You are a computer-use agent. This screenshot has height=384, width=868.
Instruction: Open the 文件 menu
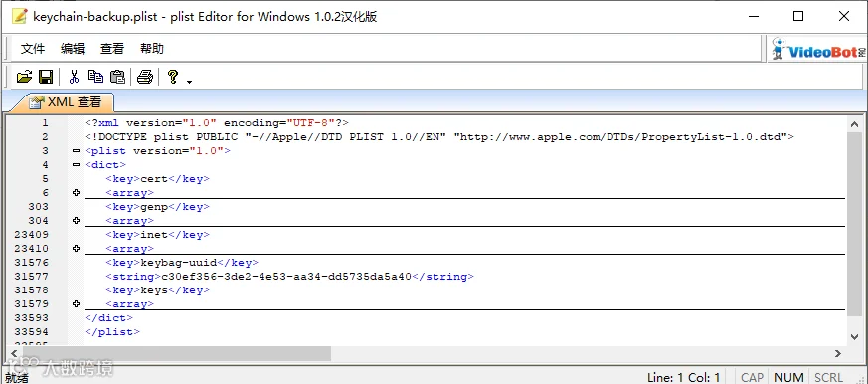click(33, 49)
